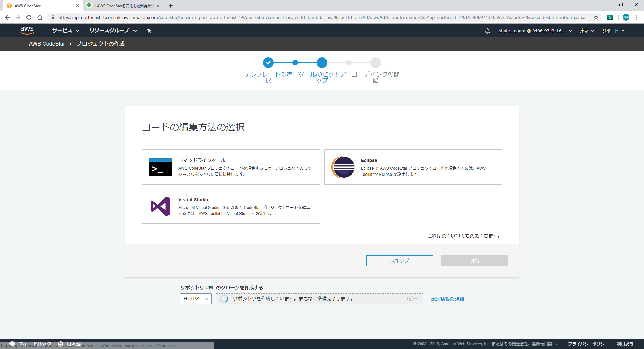This screenshot has width=644, height=349.
Task: Click the ツールのセットアップ step in the progress bar
Action: pyautogui.click(x=322, y=63)
